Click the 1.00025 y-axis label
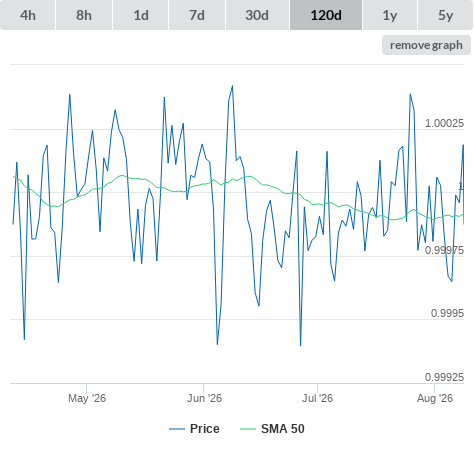The height and width of the screenshot is (455, 474). point(444,123)
